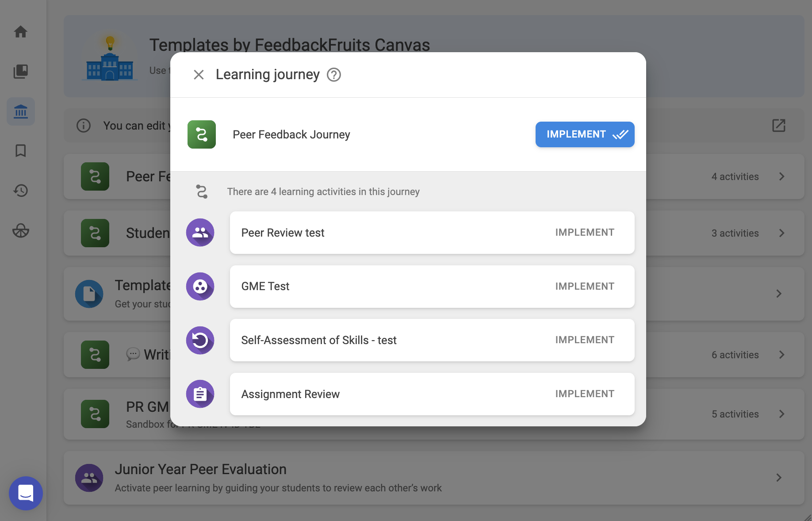812x521 pixels.
Task: Click the blue IMPLEMENT all button
Action: tap(585, 134)
